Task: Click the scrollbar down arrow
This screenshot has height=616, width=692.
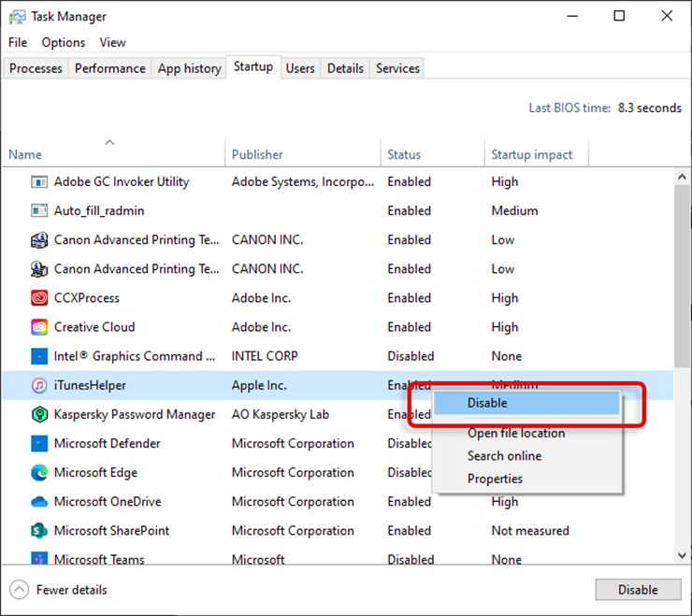Action: (682, 555)
